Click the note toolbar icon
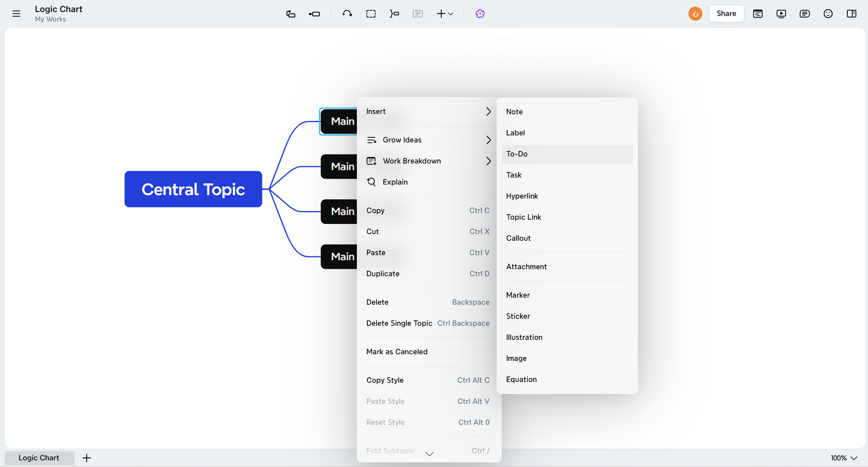The image size is (868, 467). click(417, 14)
